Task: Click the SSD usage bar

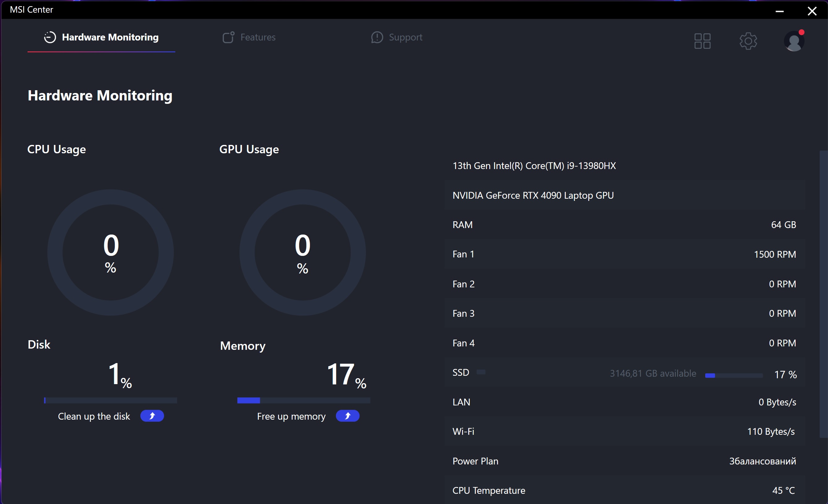Action: (x=734, y=375)
